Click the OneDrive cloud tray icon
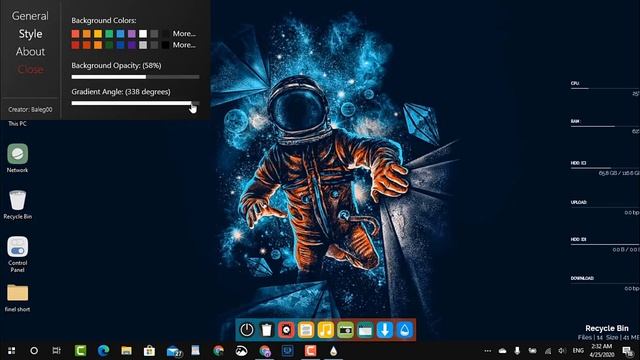This screenshot has width=640, height=360. tap(502, 351)
